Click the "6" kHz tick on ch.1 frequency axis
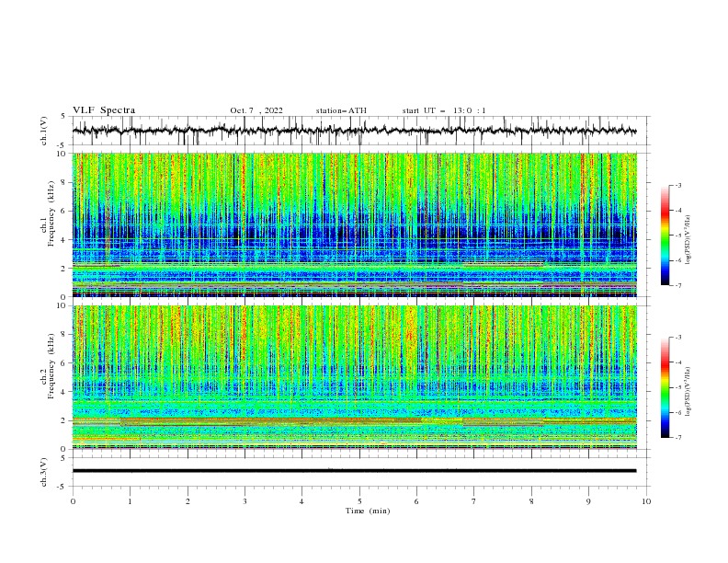 coord(64,212)
